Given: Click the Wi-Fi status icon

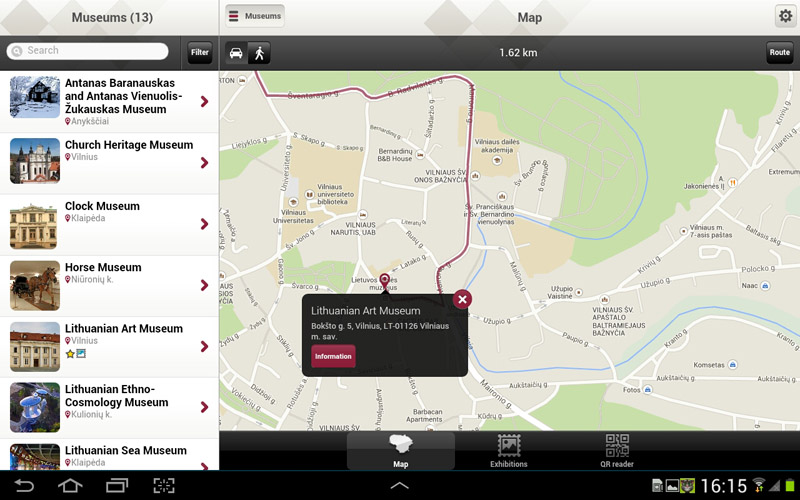Looking at the screenshot, I should click(759, 485).
